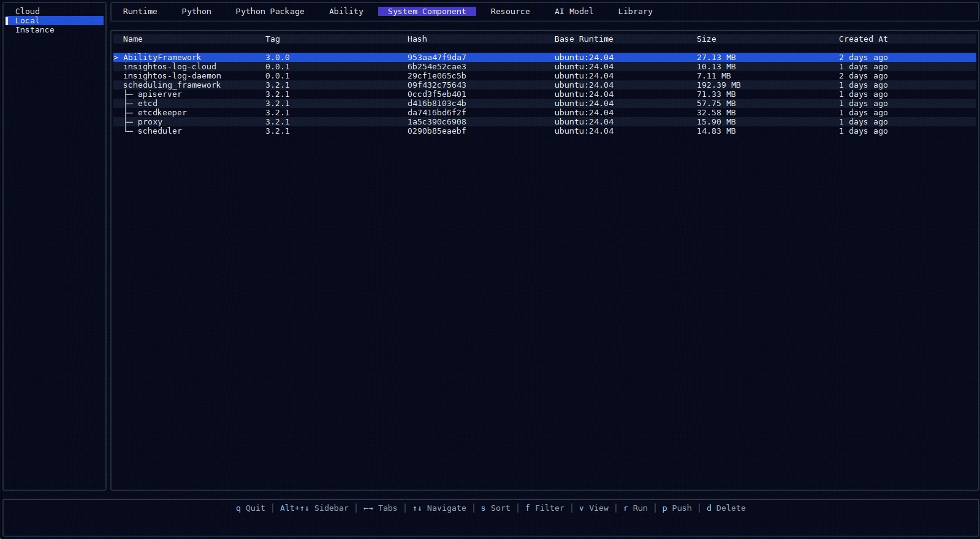
Task: Click the Size column header
Action: 707,39
